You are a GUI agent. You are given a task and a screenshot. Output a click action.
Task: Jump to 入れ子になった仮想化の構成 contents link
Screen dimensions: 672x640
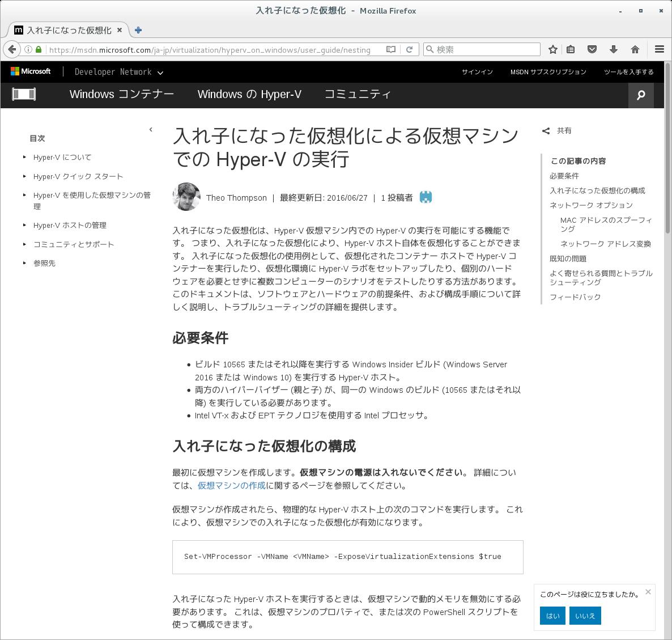coord(597,190)
